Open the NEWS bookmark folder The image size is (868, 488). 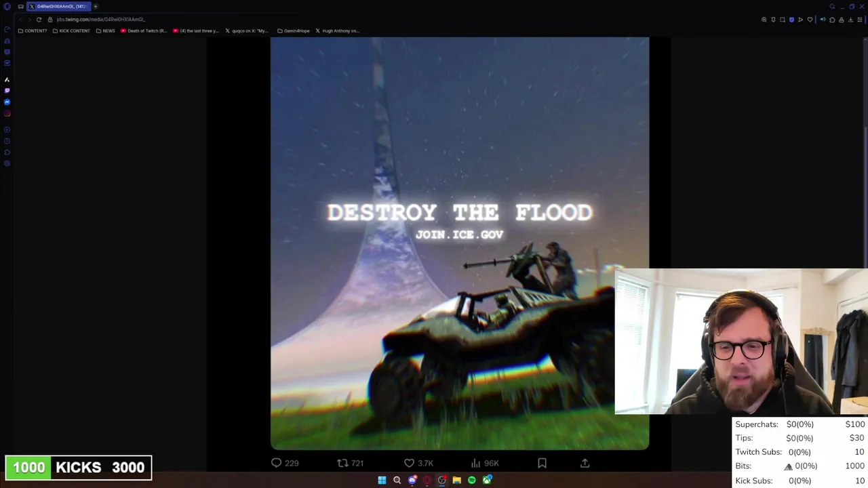[x=106, y=30]
